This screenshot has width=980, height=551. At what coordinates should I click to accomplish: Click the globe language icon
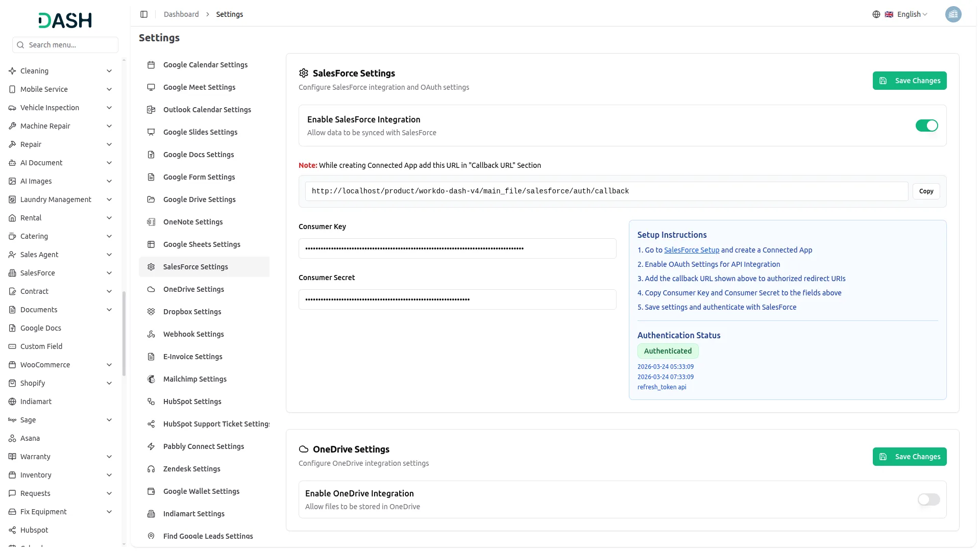(876, 14)
